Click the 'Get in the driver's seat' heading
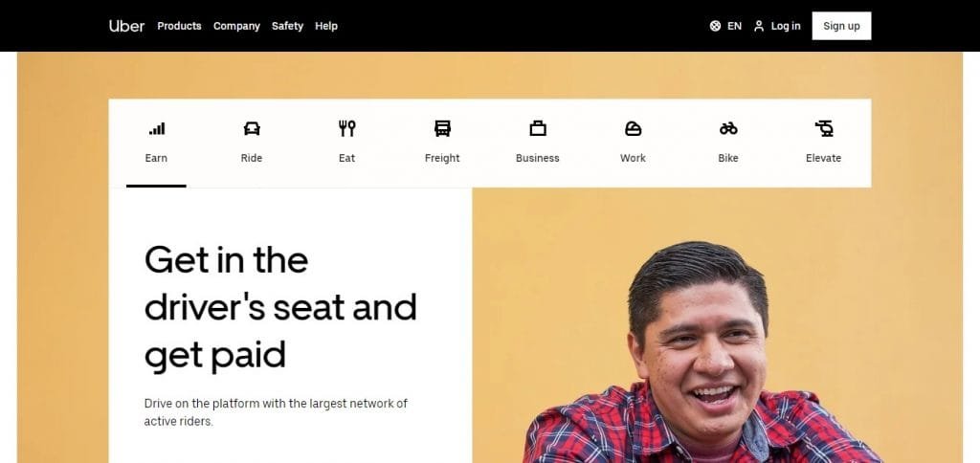Viewport: 980px width, 463px height. 280,308
